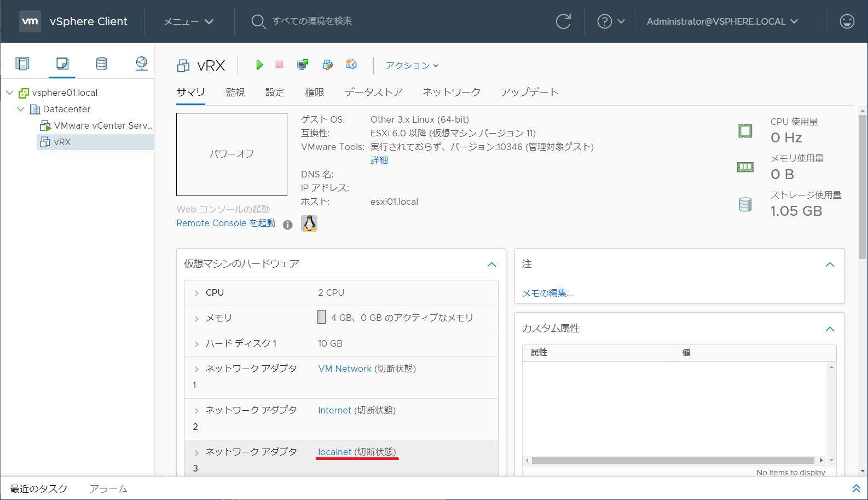Viewport: 868px width, 500px height.
Task: Click the 値 column header
Action: click(755, 353)
